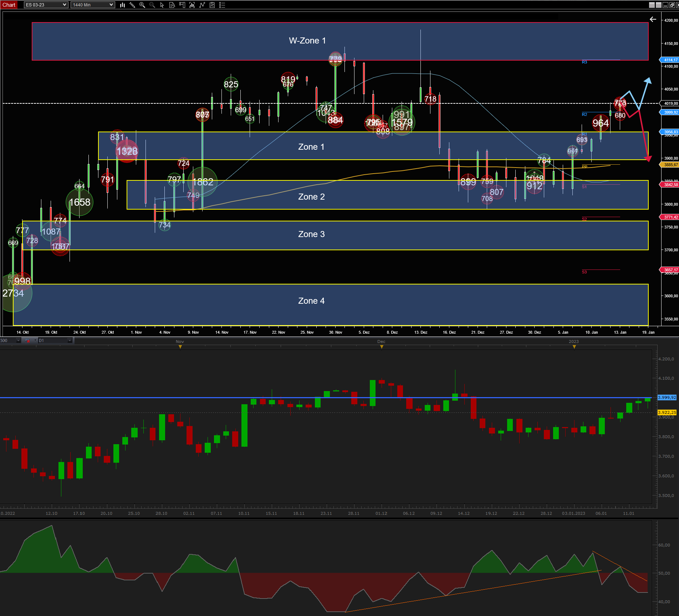Click the left arrow chart scroll icon
The width and height of the screenshot is (679, 616).
click(653, 19)
